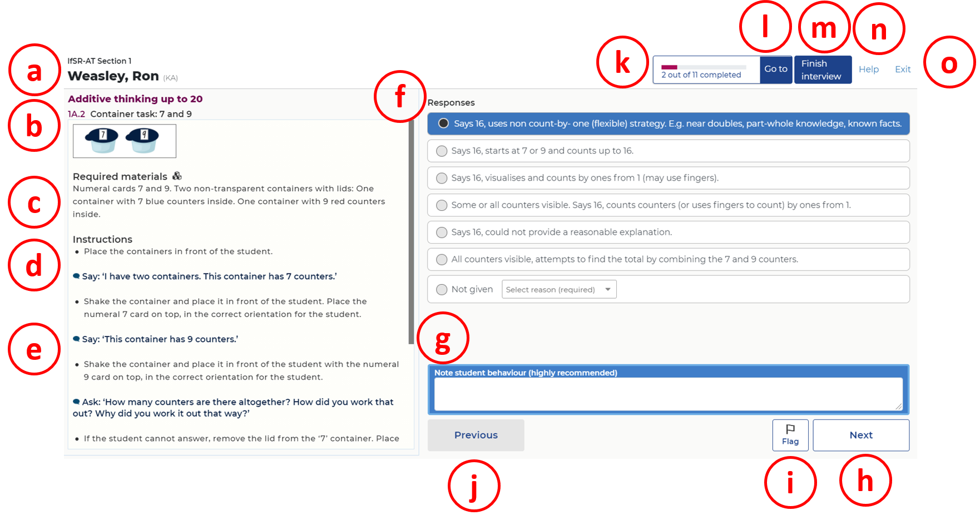Open the Help link

[x=869, y=70]
